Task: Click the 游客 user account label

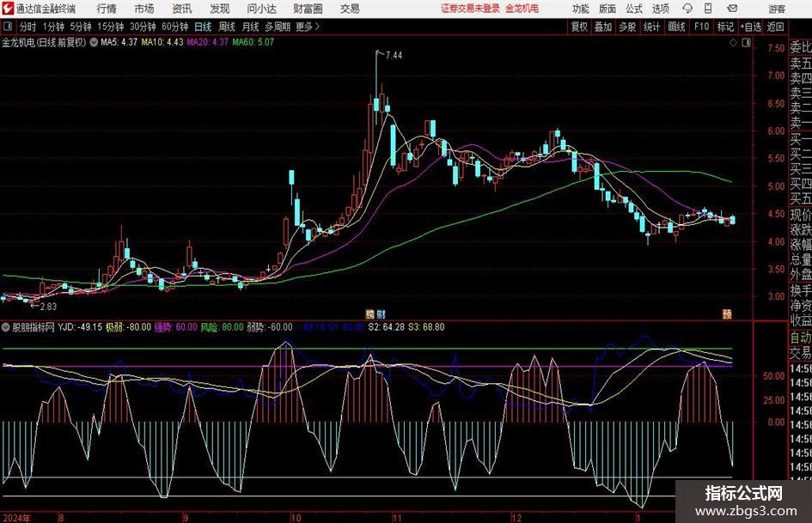Action: point(776,9)
